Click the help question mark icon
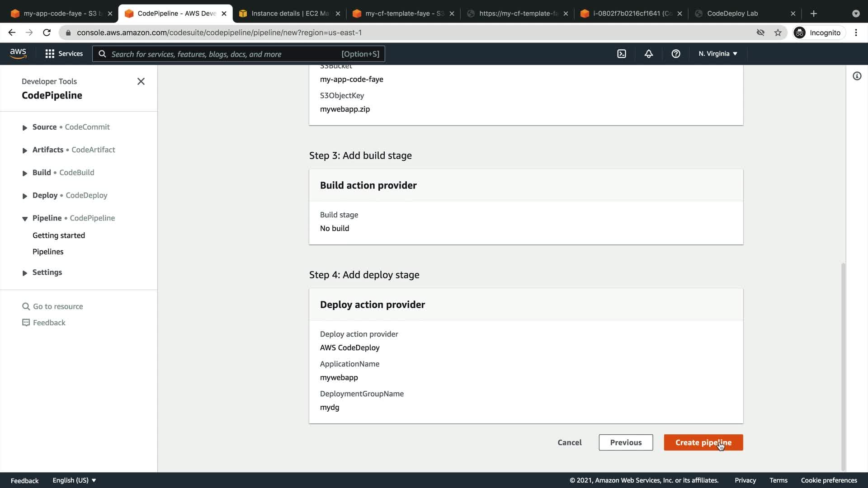The image size is (868, 488). (675, 54)
